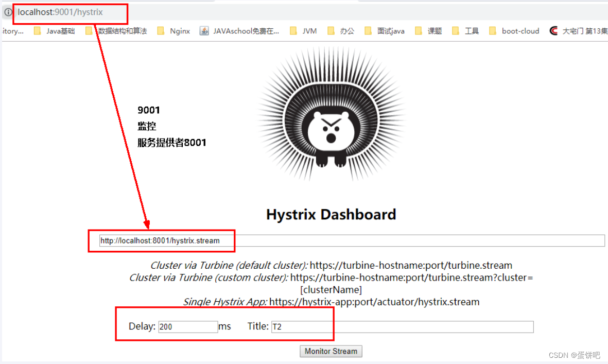Open the 大宅门 第13集 bookmark

tap(579, 31)
